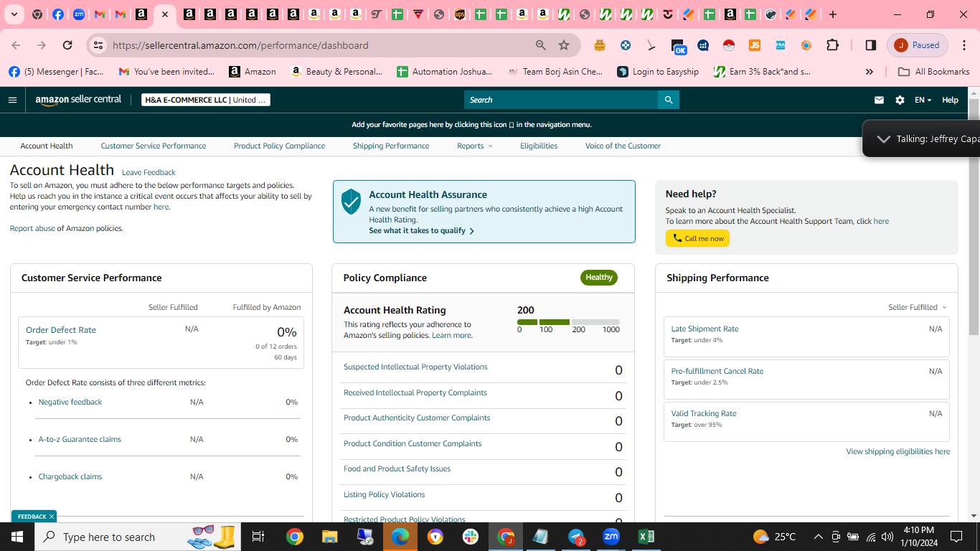Screen dimensions: 980x551
Task: Toggle the Chrome side panel icon
Action: (x=870, y=45)
